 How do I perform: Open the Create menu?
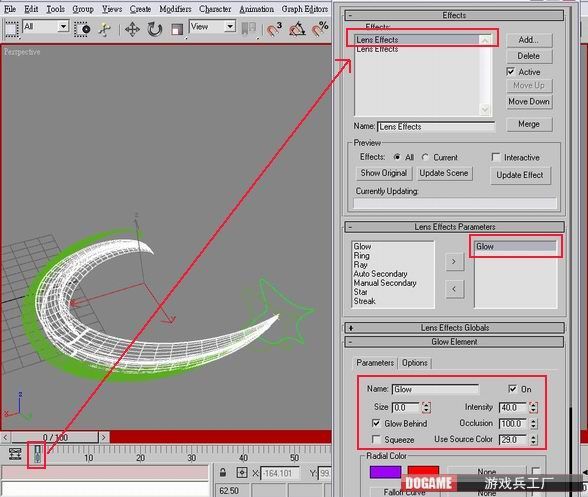point(140,9)
